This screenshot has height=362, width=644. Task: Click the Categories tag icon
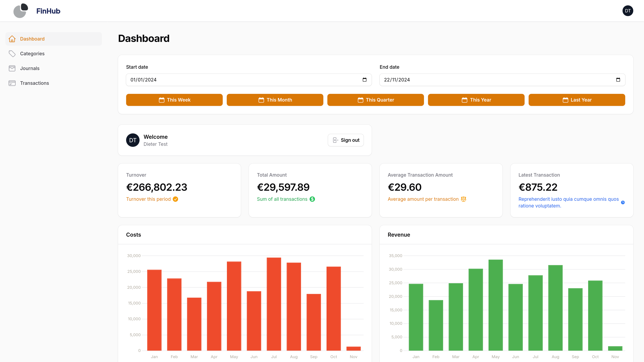[12, 54]
